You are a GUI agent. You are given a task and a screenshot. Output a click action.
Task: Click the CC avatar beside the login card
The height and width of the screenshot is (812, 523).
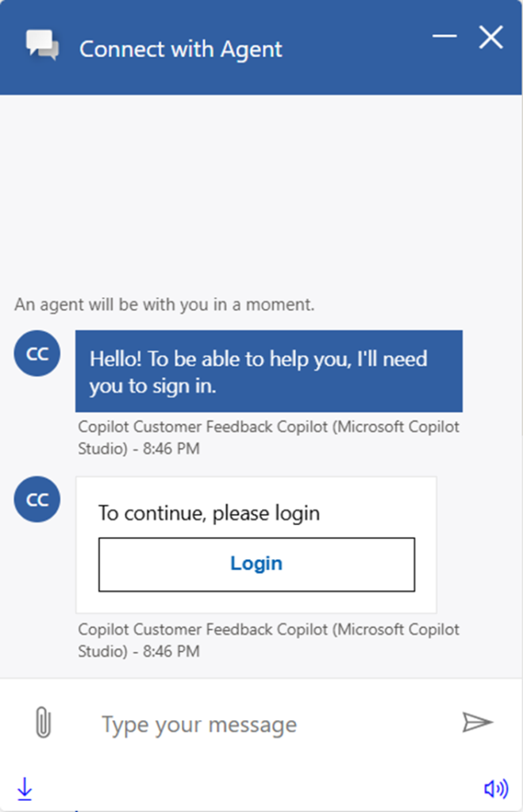37,500
